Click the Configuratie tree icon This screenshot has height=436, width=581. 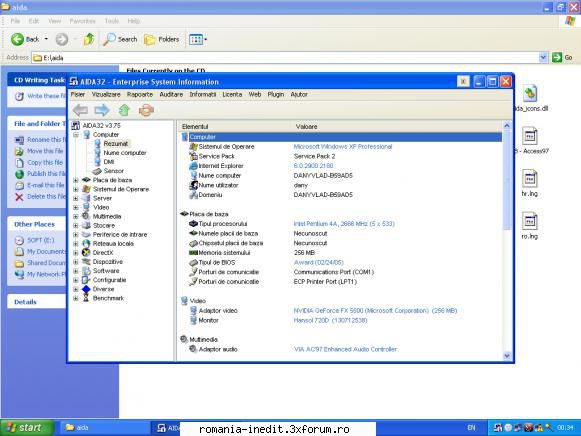[x=86, y=280]
